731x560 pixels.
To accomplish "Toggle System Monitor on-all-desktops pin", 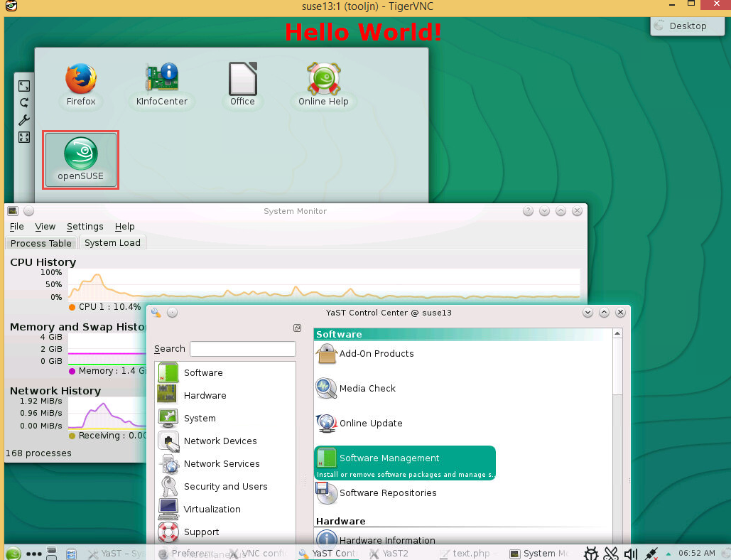I will click(x=29, y=211).
